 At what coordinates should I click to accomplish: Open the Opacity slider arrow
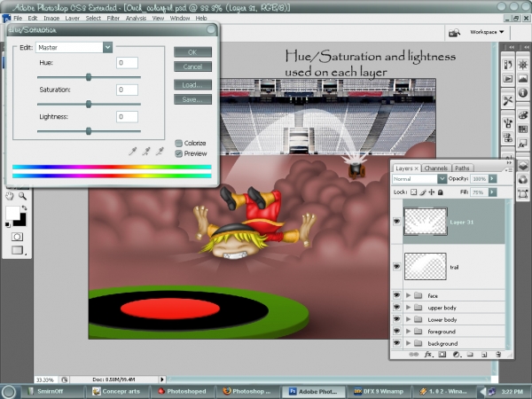(x=492, y=178)
